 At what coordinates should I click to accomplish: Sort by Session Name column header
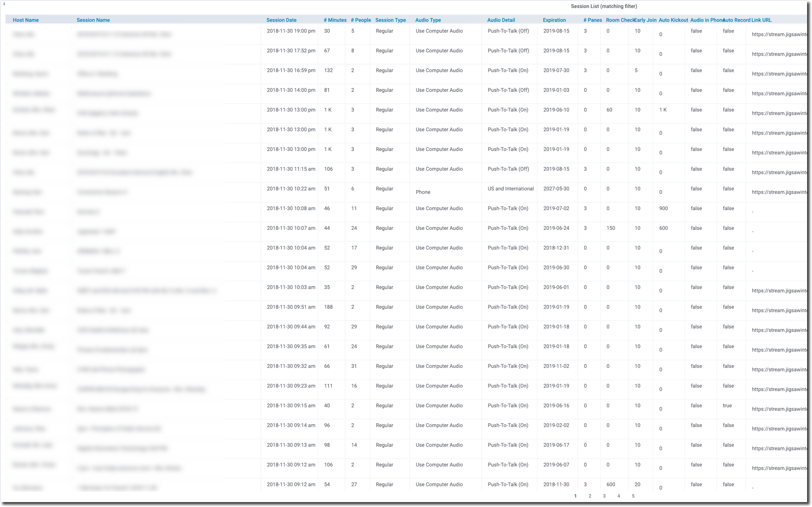point(93,20)
